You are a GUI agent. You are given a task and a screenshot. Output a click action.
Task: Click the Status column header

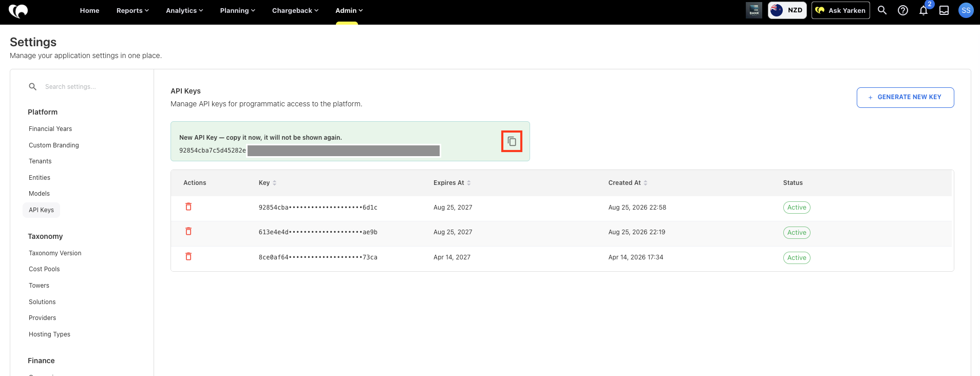[793, 183]
